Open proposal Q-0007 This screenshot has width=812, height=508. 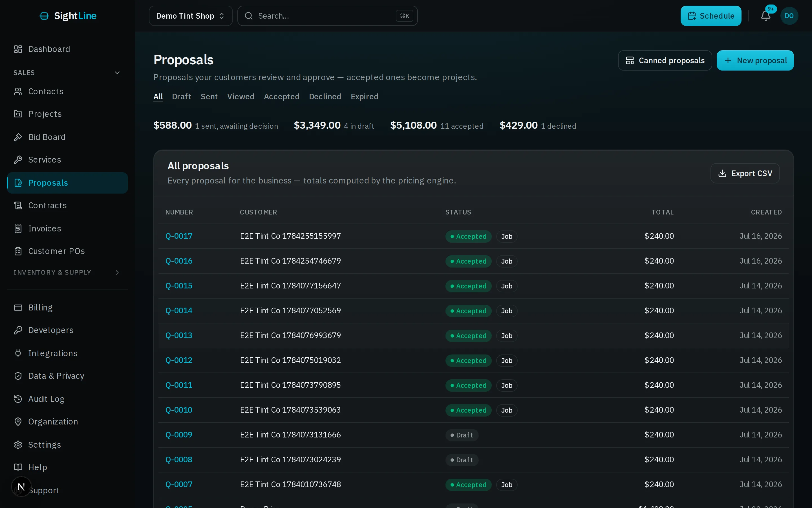179,485
